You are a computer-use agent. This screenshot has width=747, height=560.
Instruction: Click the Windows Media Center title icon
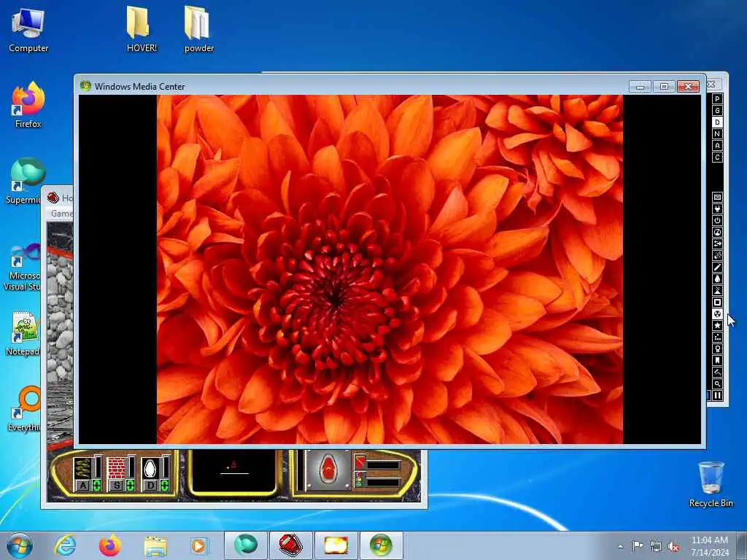86,86
